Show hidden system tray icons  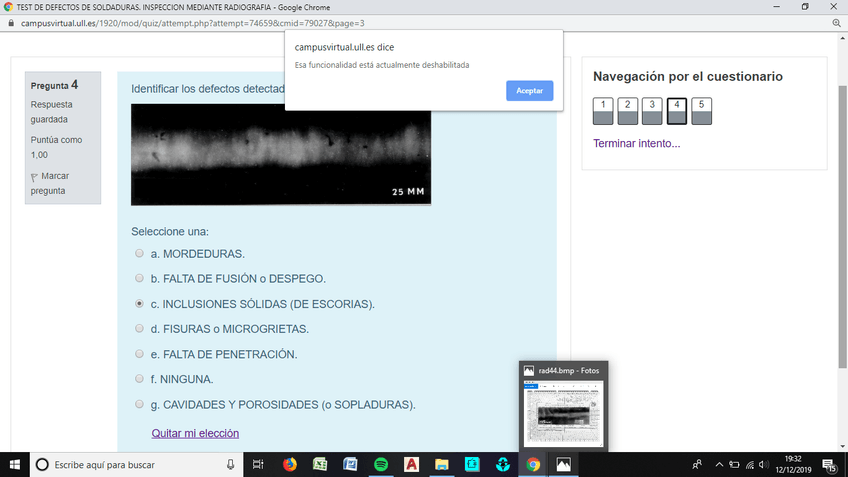point(718,464)
